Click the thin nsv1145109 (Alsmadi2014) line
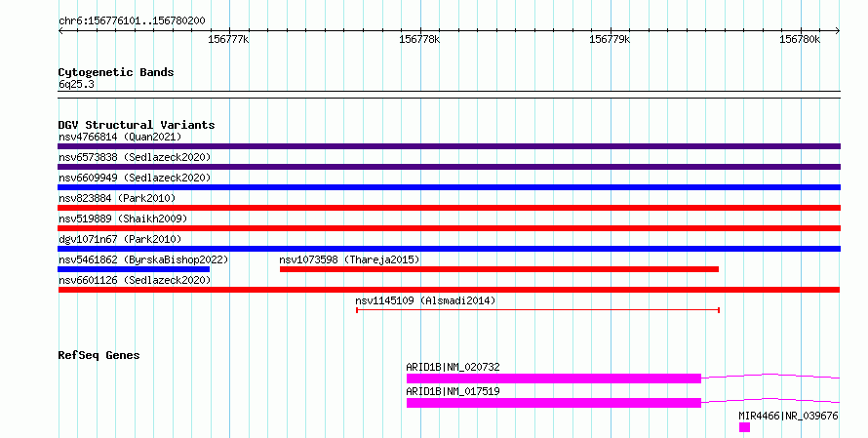 point(537,310)
